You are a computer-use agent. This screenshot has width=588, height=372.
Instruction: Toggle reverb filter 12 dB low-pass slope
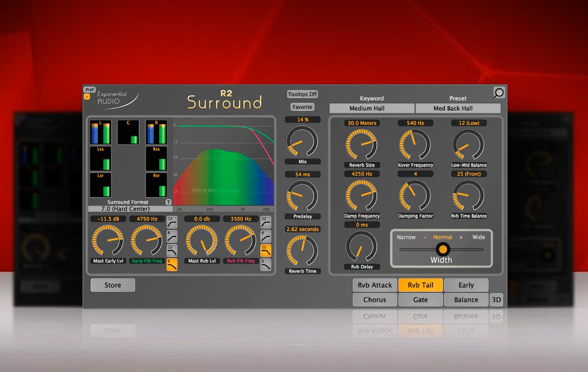point(266,250)
